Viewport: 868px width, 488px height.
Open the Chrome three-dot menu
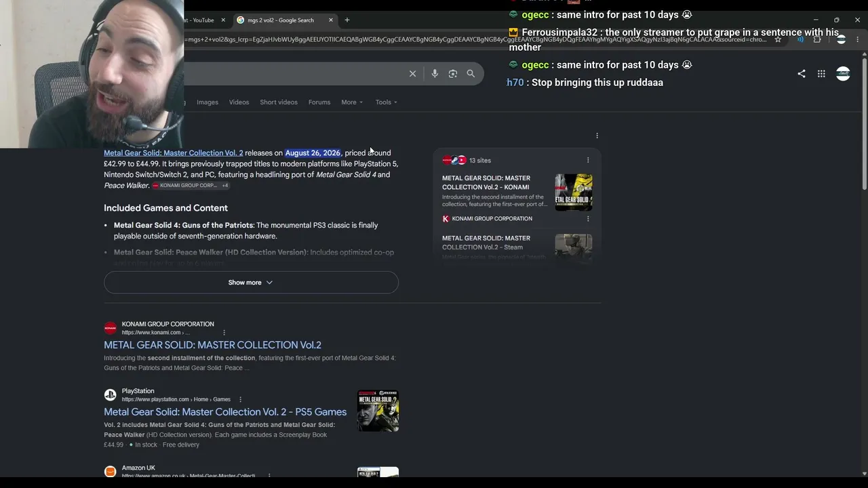858,39
